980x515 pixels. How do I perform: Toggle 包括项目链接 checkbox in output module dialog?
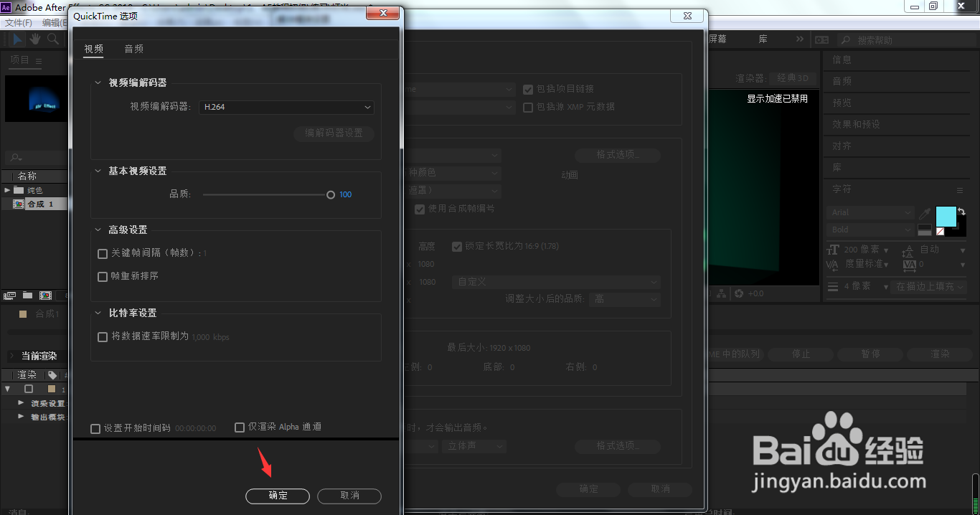pos(528,89)
